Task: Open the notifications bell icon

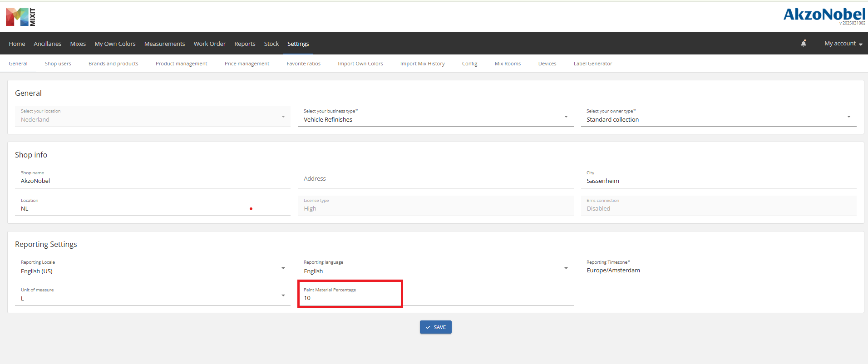Action: point(804,43)
